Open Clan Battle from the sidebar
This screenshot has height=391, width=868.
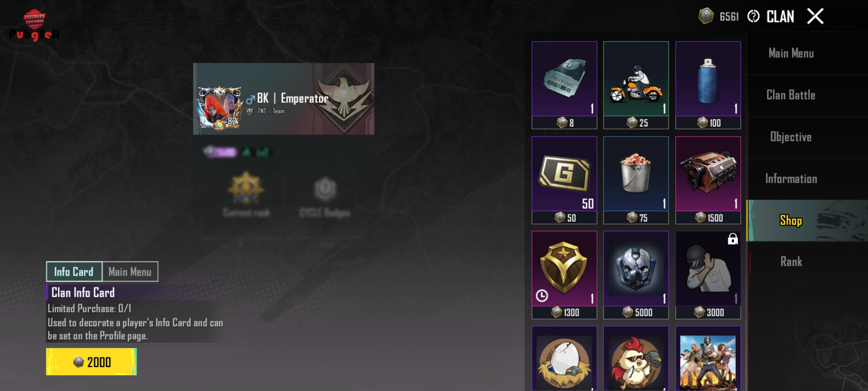pyautogui.click(x=791, y=95)
